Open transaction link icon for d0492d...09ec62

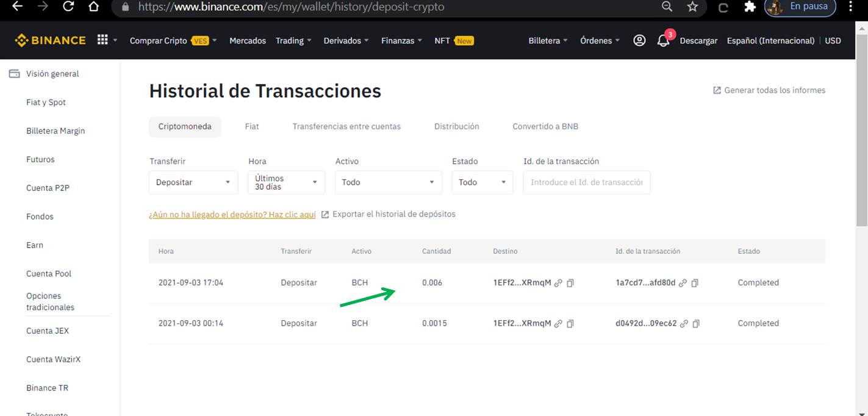[684, 324]
